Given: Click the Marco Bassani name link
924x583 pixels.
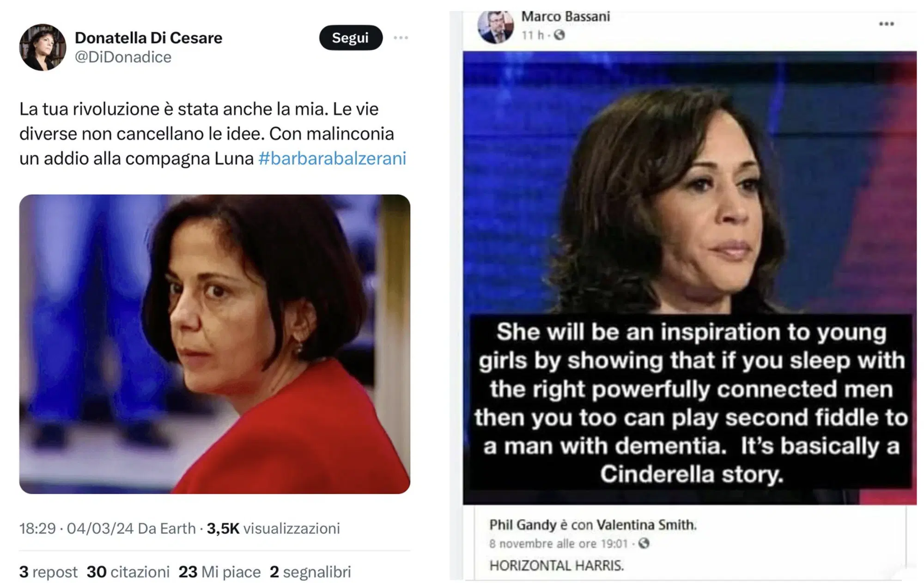Looking at the screenshot, I should point(565,17).
